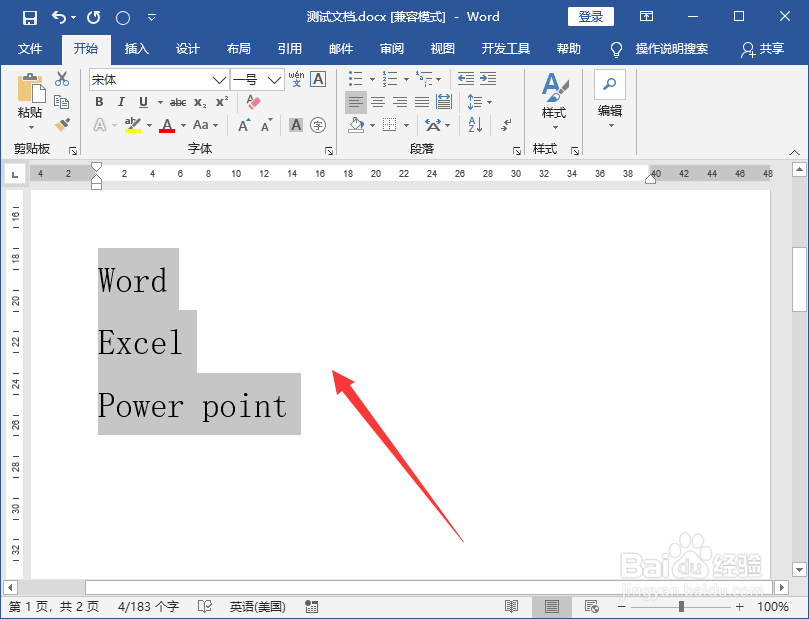Expand the bullet list dropdown arrow
809x619 pixels.
click(x=372, y=79)
